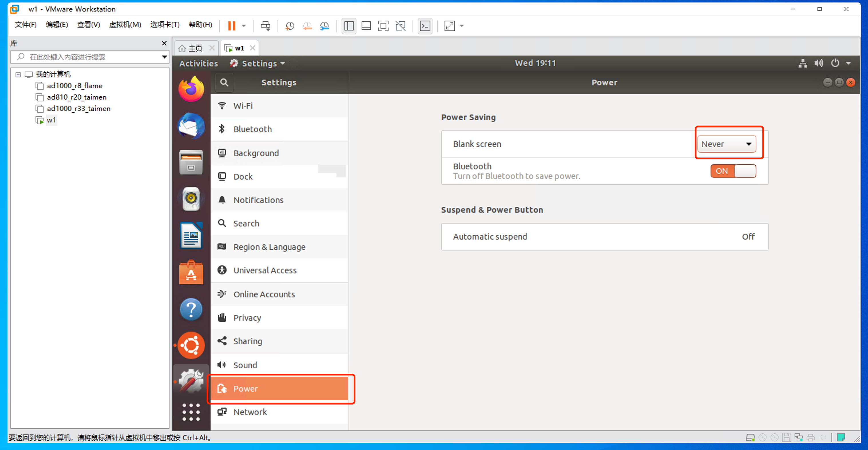The image size is (868, 450).
Task: Click the VMware pause virtual machine icon
Action: 231,26
